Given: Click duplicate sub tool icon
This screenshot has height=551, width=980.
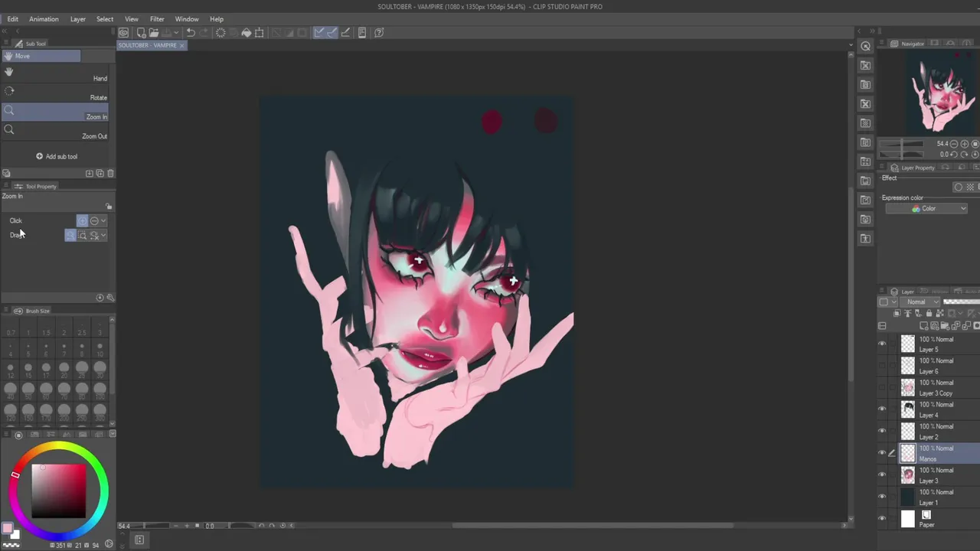Looking at the screenshot, I should 100,174.
